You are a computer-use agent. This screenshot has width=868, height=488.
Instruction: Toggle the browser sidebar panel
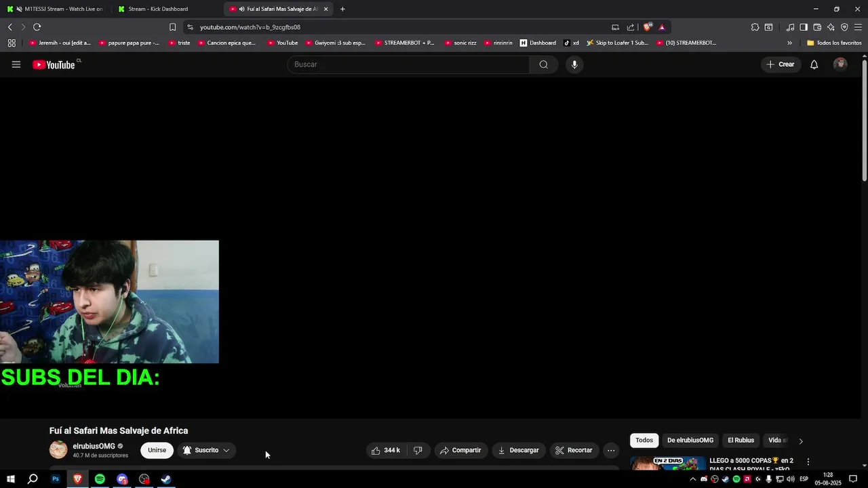point(804,27)
